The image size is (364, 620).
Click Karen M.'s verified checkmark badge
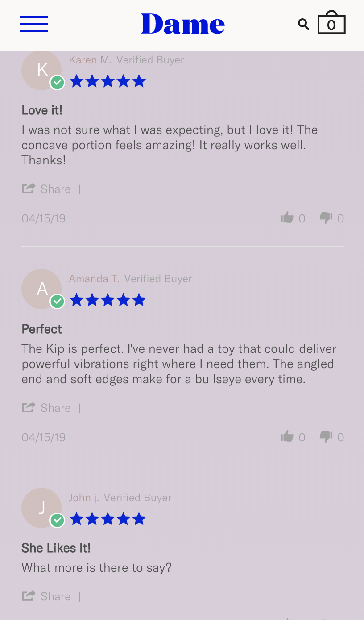pos(57,83)
